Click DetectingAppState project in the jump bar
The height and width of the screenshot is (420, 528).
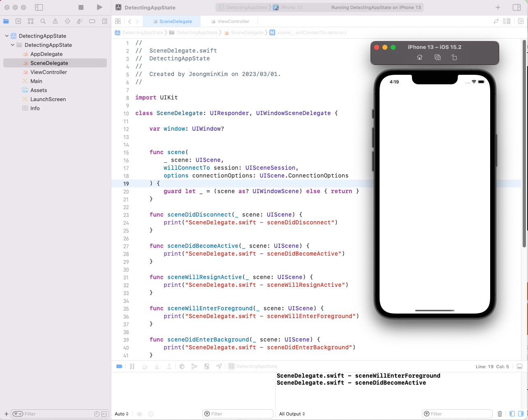(139, 32)
